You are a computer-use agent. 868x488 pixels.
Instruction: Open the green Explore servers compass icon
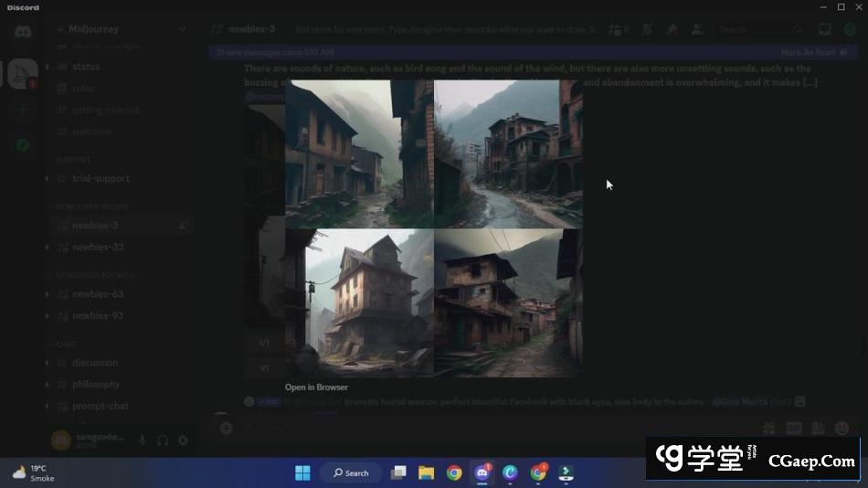point(23,144)
